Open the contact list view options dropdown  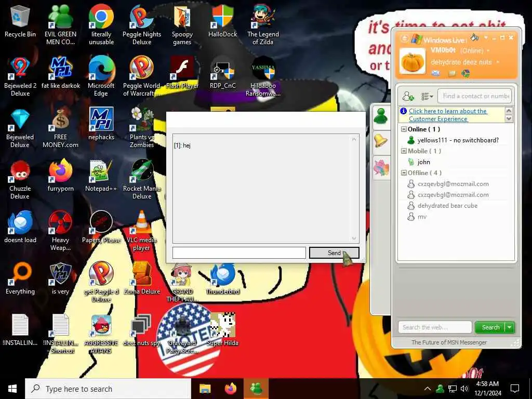click(427, 96)
